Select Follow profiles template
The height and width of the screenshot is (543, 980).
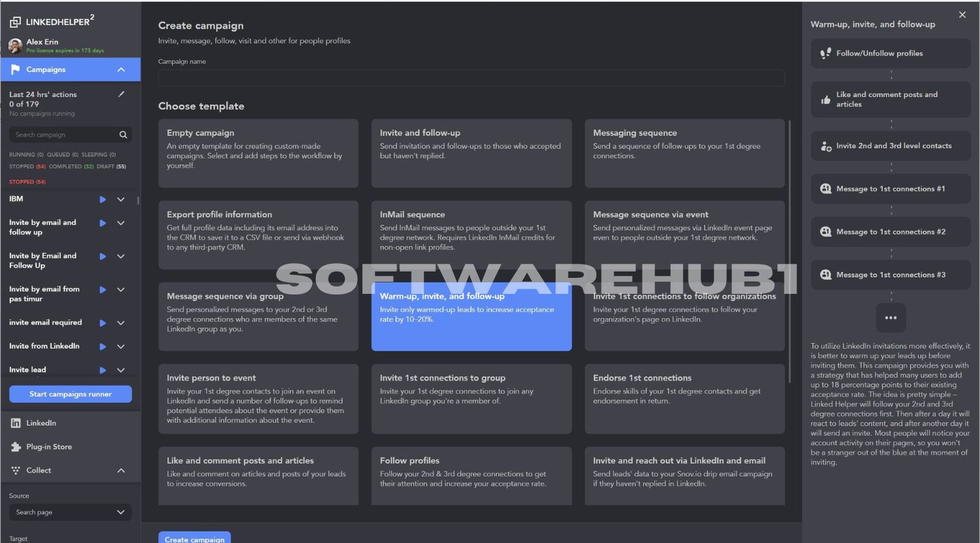click(x=471, y=476)
